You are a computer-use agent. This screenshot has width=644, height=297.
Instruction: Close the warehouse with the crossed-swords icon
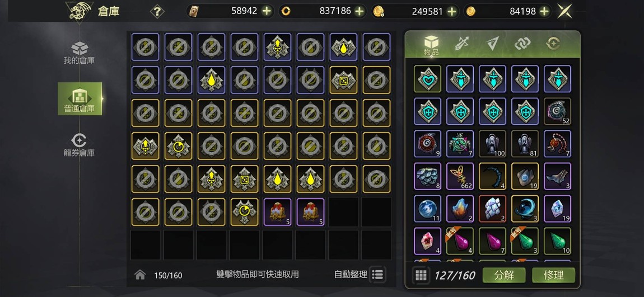(564, 11)
